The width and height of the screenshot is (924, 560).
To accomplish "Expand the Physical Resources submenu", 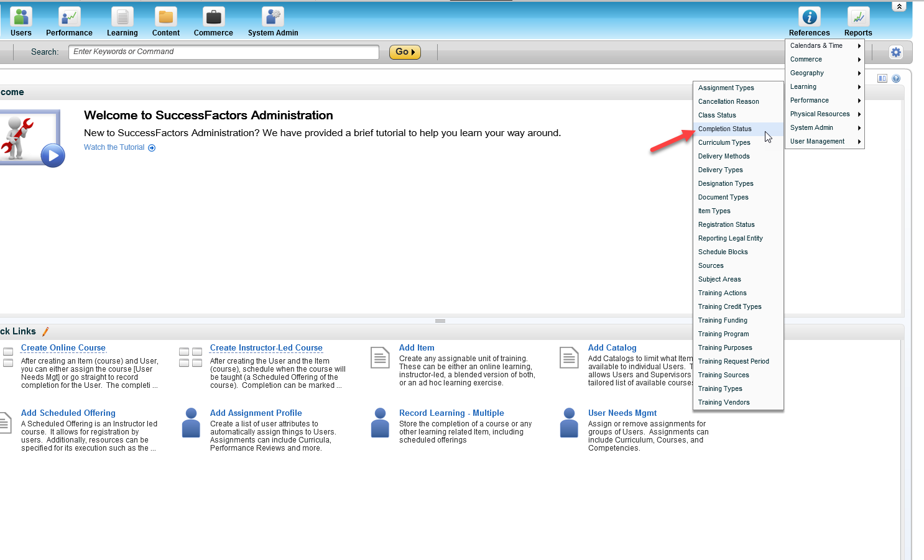I will tap(825, 114).
